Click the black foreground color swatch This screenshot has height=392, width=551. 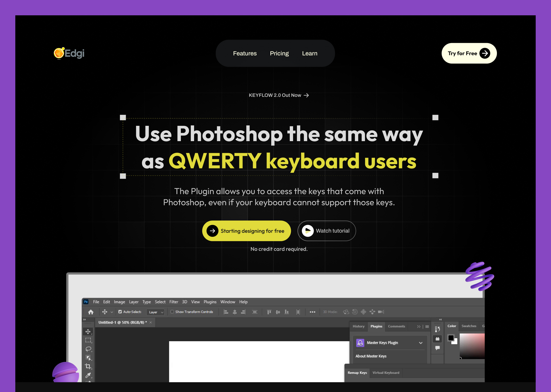(x=451, y=338)
